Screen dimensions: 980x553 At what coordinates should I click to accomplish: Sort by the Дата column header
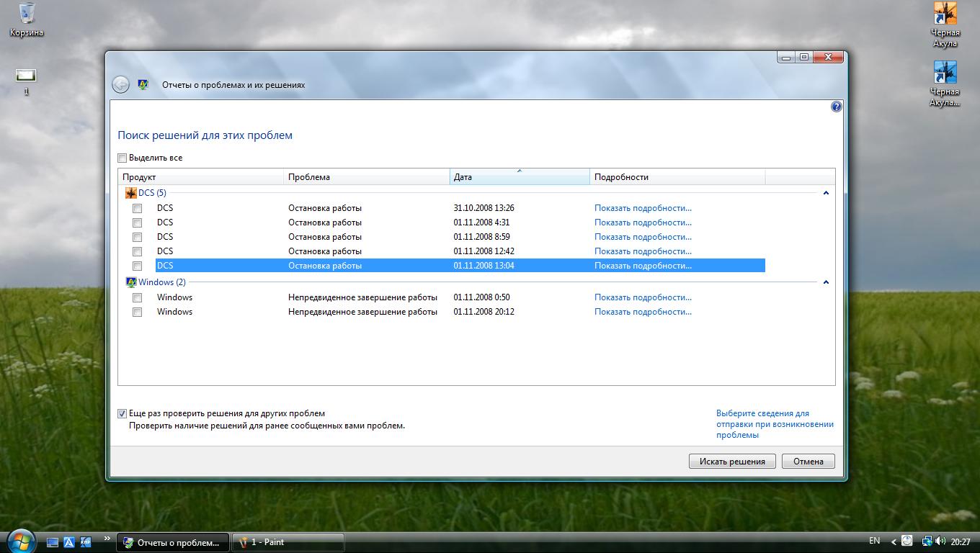(520, 177)
